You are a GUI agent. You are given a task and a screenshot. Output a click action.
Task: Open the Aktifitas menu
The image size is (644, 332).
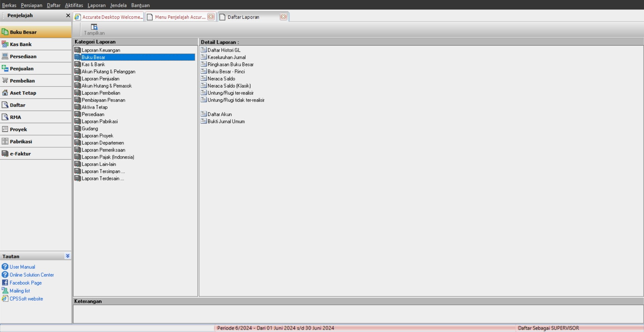tap(74, 5)
